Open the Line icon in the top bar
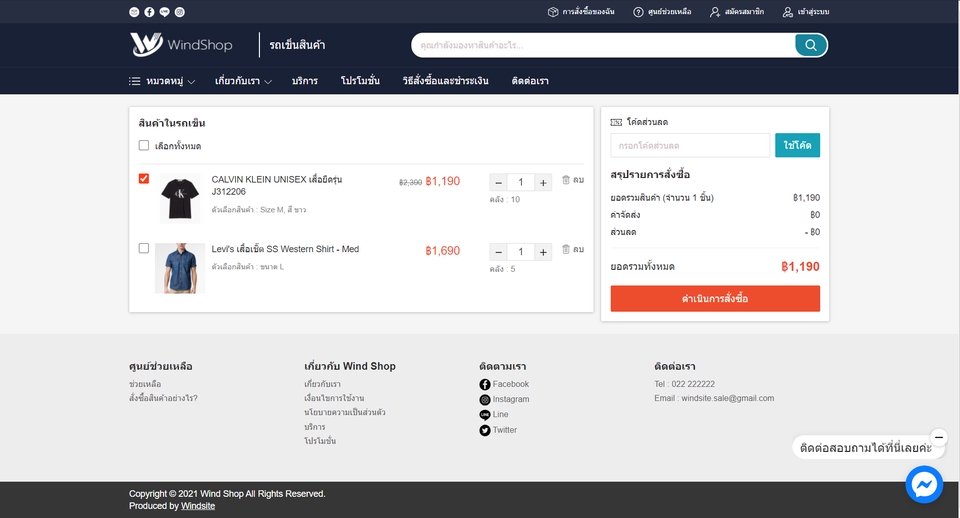Screen dimensions: 960x518 [165, 12]
